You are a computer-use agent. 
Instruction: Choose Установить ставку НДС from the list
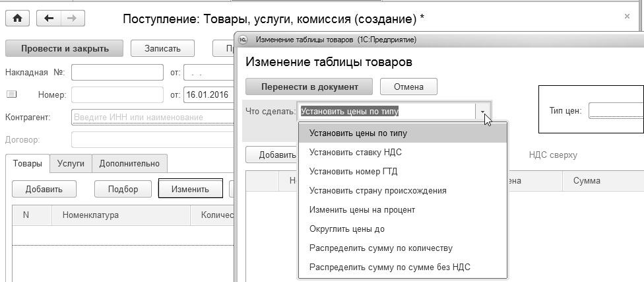(356, 152)
